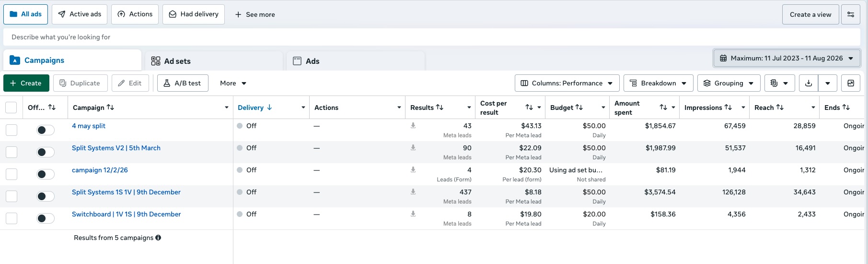
Task: Sort by Amount spent arrows
Action: (x=663, y=108)
